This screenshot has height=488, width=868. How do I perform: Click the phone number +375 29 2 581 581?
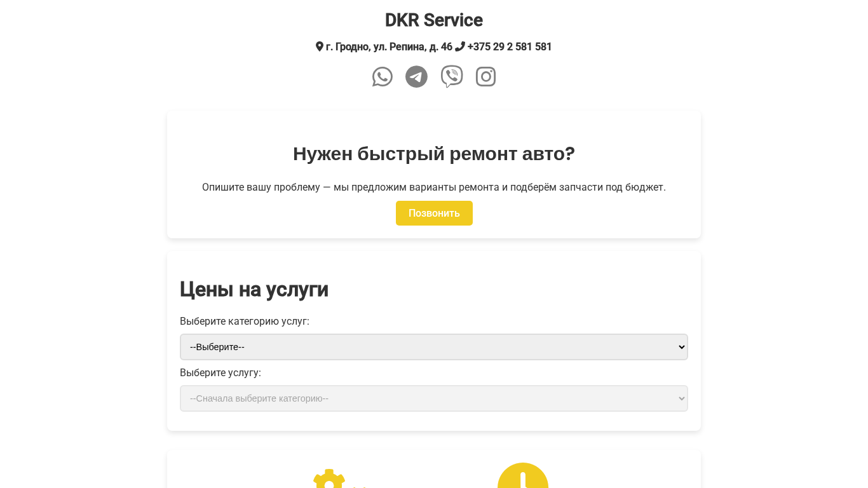coord(510,46)
